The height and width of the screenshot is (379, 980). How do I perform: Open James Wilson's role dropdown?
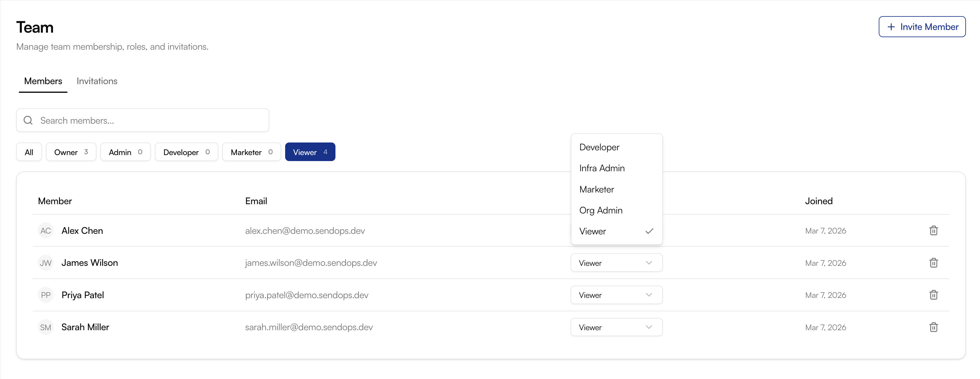[x=616, y=263]
